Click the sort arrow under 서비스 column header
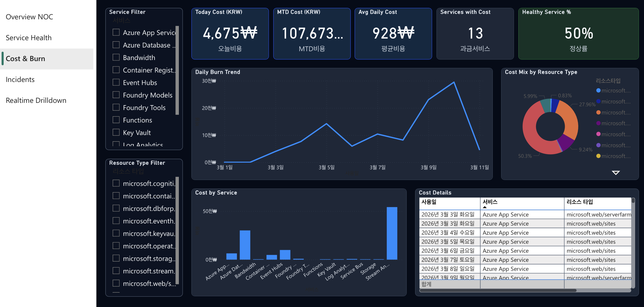This screenshot has width=644, height=307. pos(485,207)
